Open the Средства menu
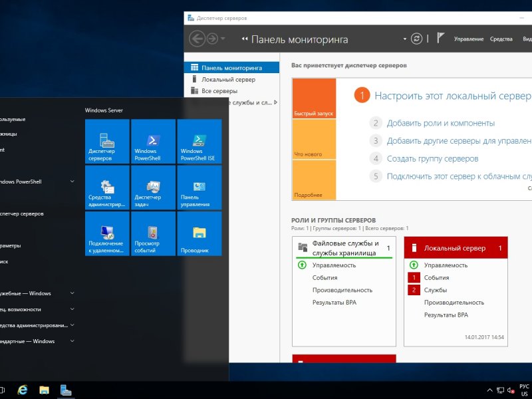 pos(501,39)
